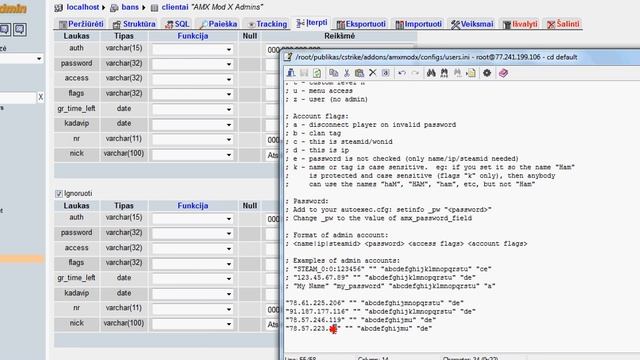Click the "; Examples of admin accounts:" line
The image size is (640, 360).
[x=342, y=260]
